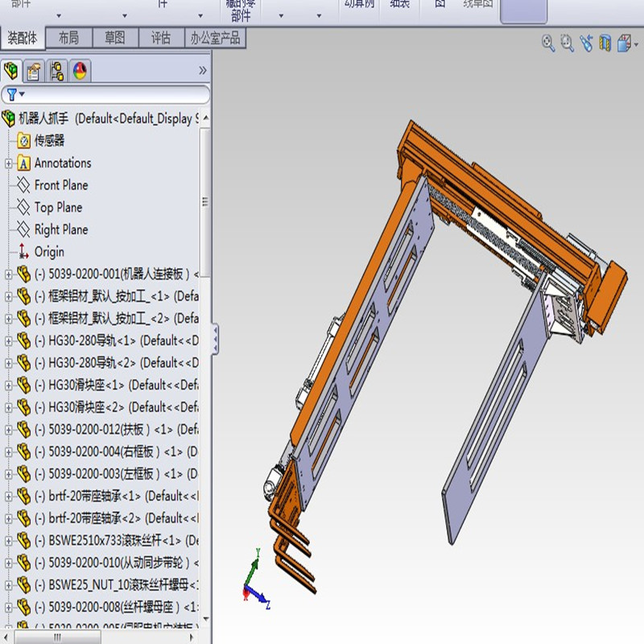The width and height of the screenshot is (644, 644).
Task: Click the XYZ coordinate triad in viewport
Action: tap(256, 580)
